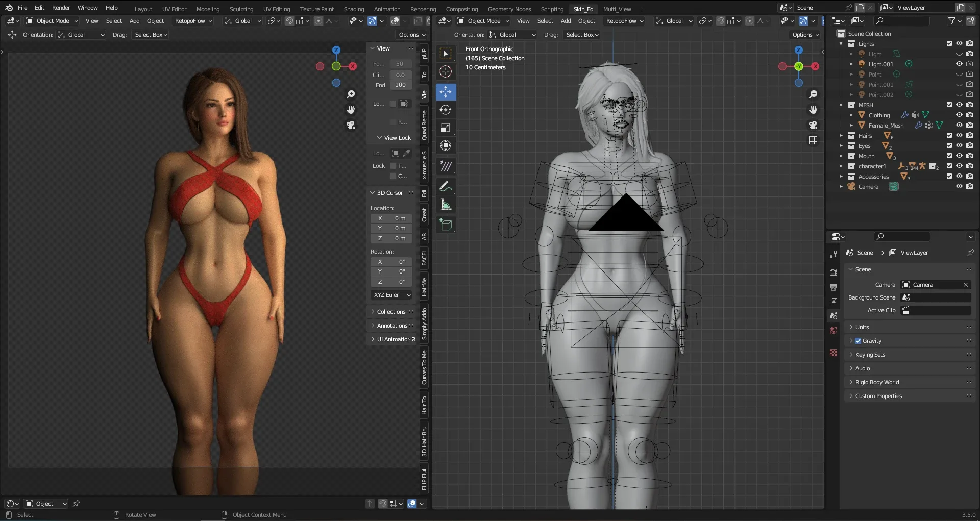The image size is (980, 521).
Task: Switch to the Shading workspace tab
Action: coord(354,9)
